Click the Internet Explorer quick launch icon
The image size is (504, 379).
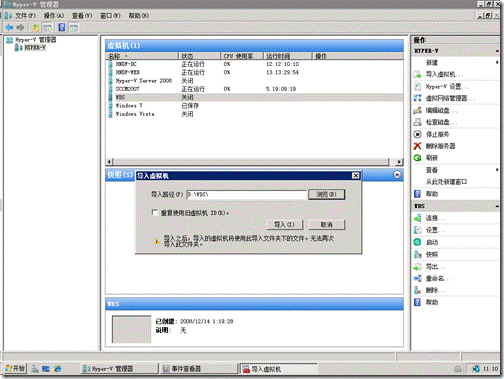pyautogui.click(x=58, y=369)
